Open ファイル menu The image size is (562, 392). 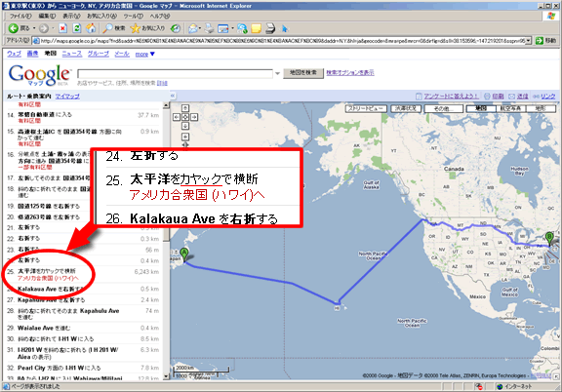[x=20, y=17]
